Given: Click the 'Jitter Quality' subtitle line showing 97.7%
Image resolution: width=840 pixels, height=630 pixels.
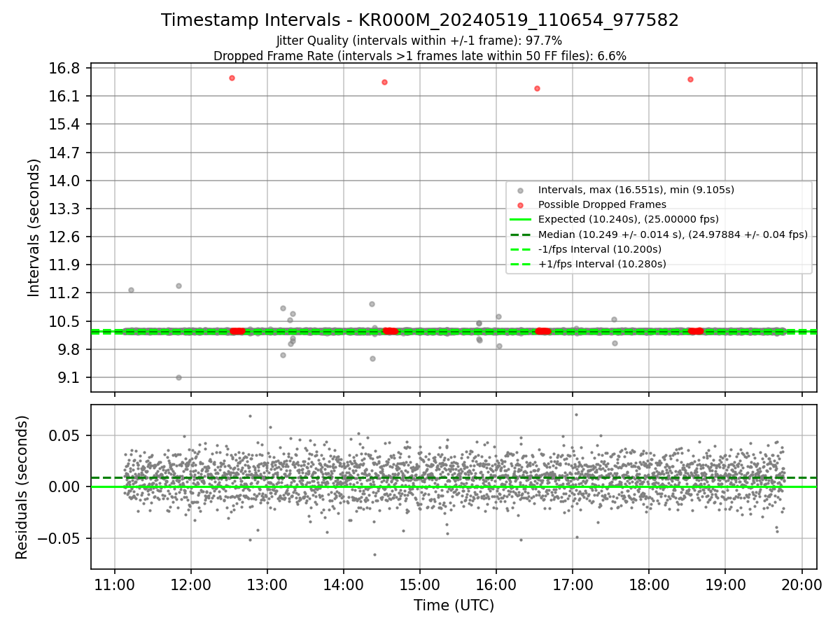Looking at the screenshot, I should (420, 41).
